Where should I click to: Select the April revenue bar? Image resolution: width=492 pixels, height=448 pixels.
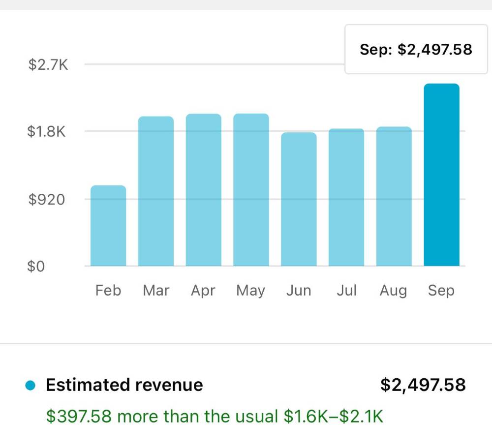tap(204, 190)
